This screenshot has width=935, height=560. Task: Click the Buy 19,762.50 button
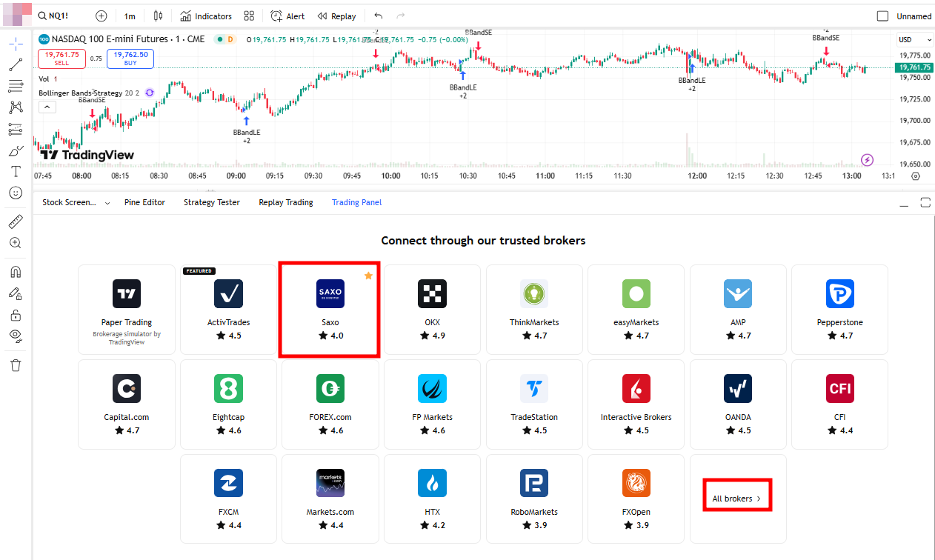click(130, 59)
